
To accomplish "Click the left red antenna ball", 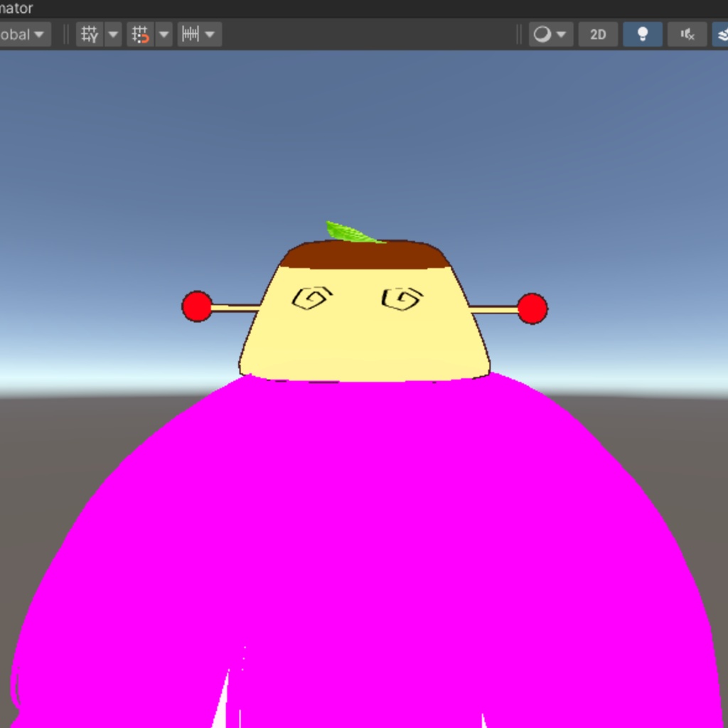I will click(196, 308).
